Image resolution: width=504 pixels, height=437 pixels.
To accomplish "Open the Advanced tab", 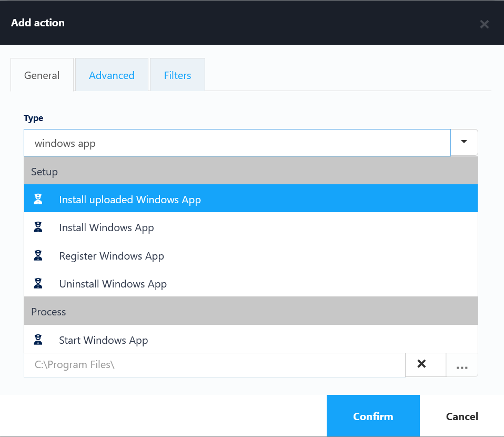I will click(112, 75).
